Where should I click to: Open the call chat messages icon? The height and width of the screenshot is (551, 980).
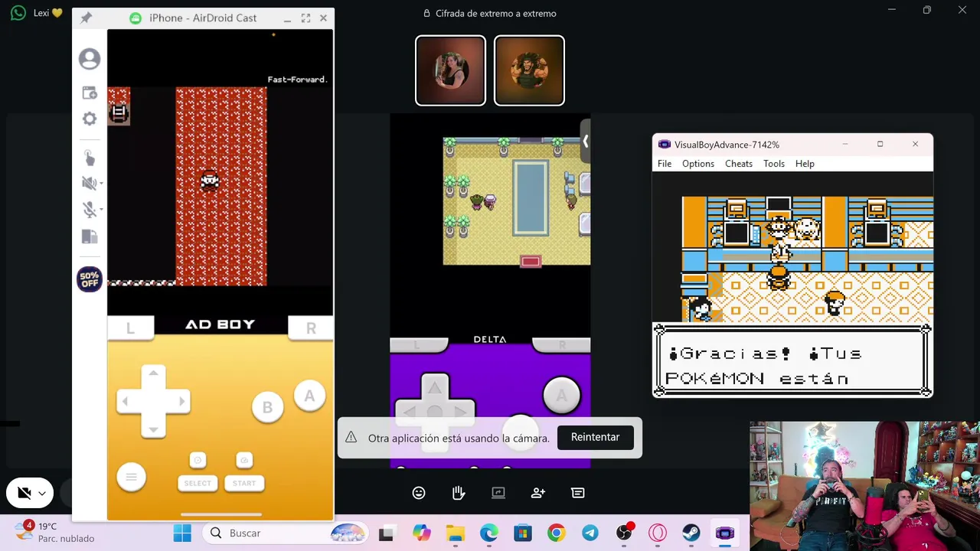(x=578, y=493)
